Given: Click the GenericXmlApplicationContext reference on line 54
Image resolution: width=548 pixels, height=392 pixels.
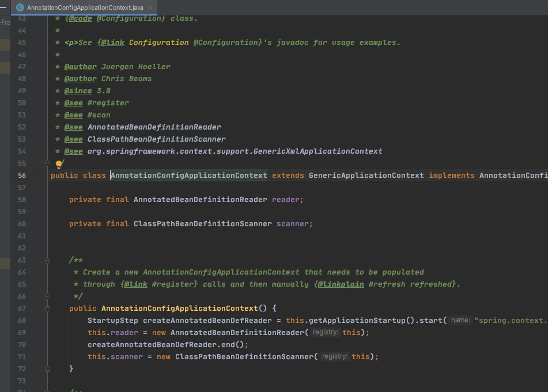Looking at the screenshot, I should 318,151.
